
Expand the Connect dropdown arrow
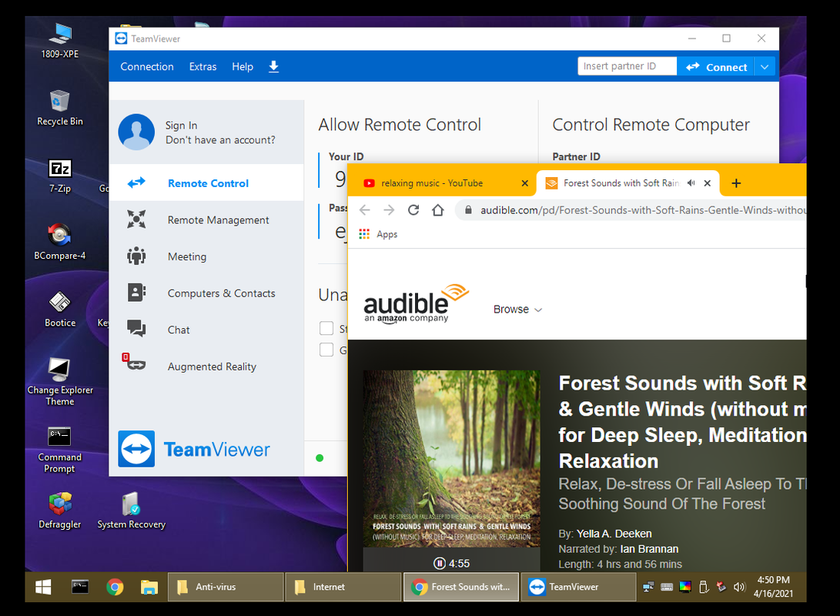pos(765,66)
